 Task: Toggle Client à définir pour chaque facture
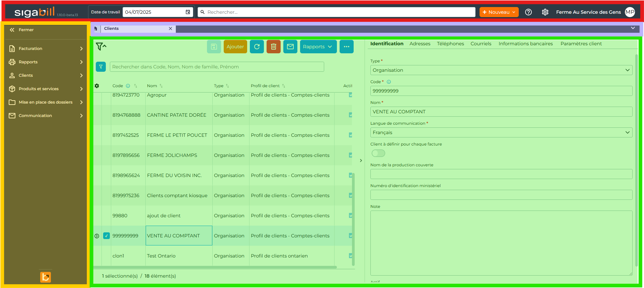coord(378,153)
